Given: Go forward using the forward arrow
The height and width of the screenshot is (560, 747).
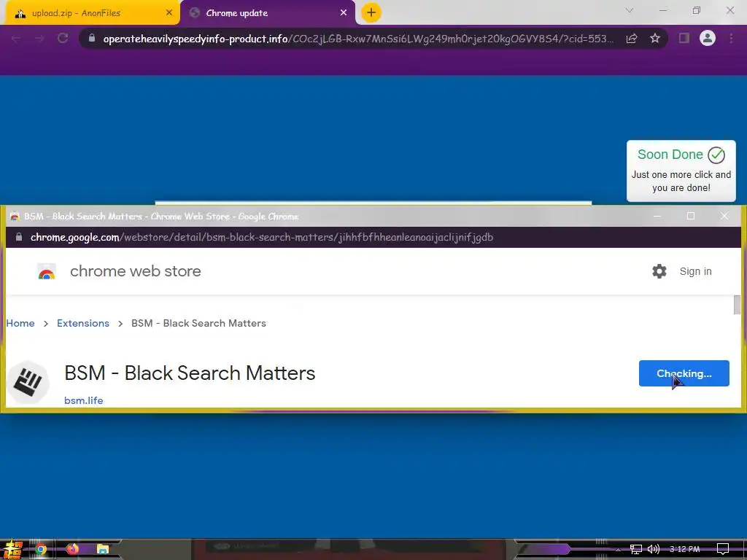Looking at the screenshot, I should coord(39,39).
